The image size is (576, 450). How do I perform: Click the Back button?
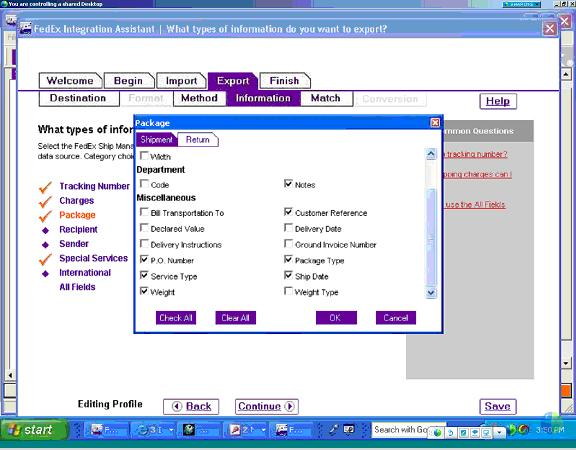click(x=191, y=406)
